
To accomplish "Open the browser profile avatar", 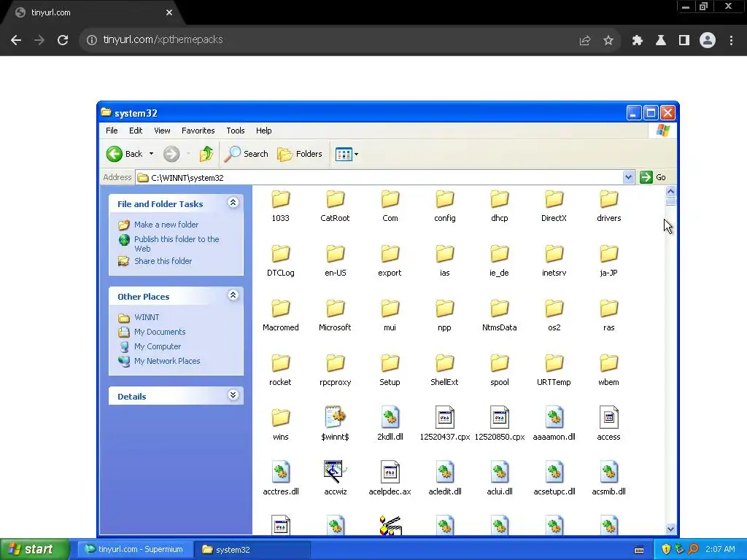I will coord(708,40).
